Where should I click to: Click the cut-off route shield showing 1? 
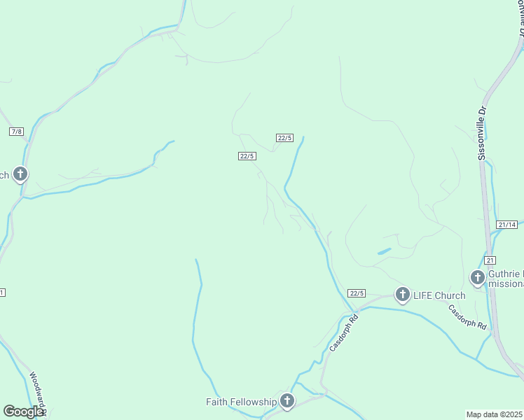pos(2,293)
